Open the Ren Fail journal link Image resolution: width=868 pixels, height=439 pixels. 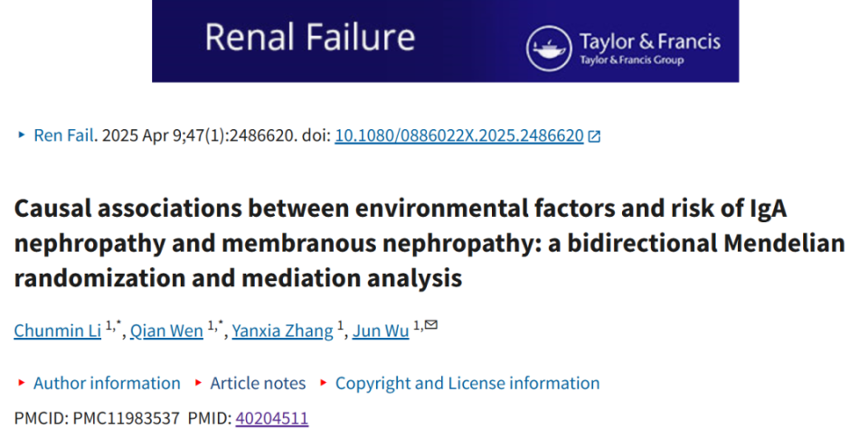[x=63, y=135]
